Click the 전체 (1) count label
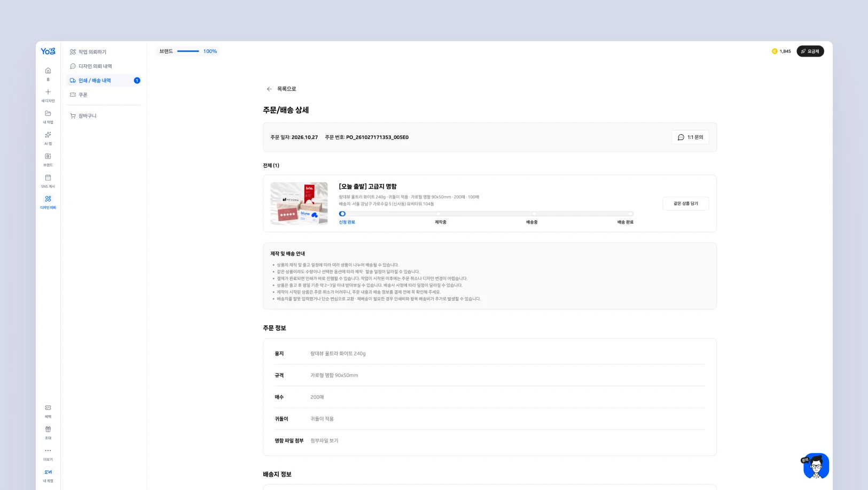Viewport: 868px width, 490px height. click(271, 166)
